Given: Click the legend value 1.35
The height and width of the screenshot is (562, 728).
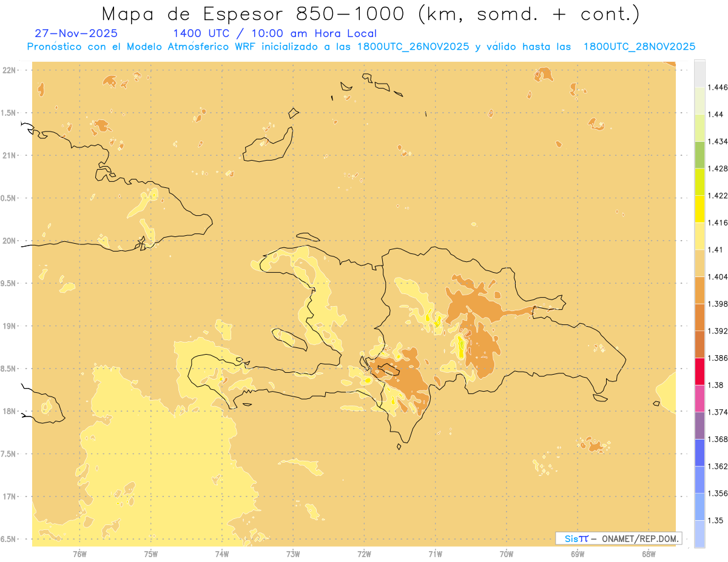Looking at the screenshot, I should coord(715,520).
